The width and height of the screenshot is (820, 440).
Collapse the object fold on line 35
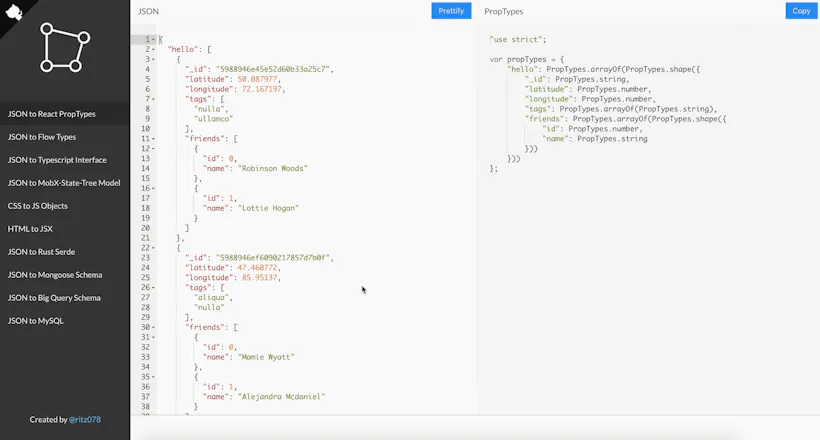[153, 377]
